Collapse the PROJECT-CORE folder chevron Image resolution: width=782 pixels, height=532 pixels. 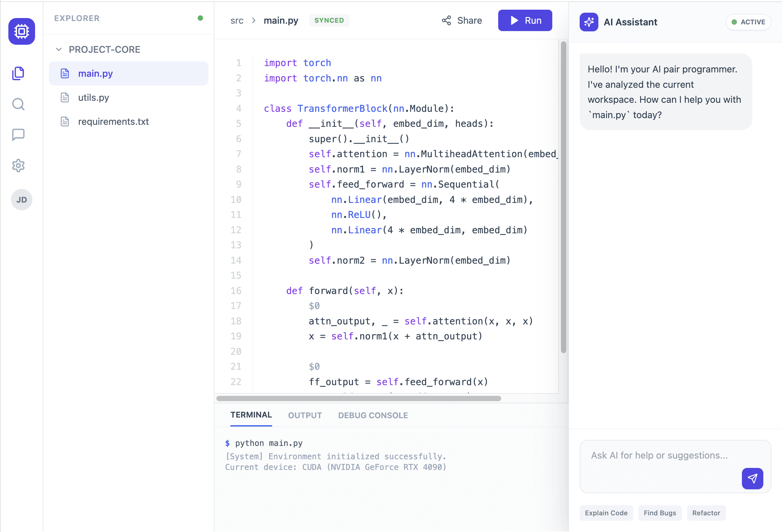click(59, 49)
